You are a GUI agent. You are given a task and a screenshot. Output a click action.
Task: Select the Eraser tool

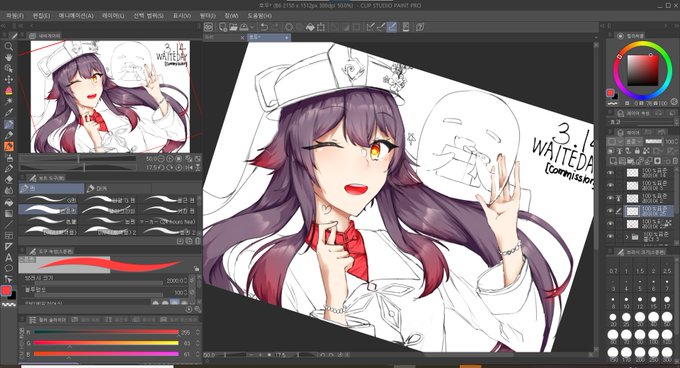pyautogui.click(x=8, y=179)
